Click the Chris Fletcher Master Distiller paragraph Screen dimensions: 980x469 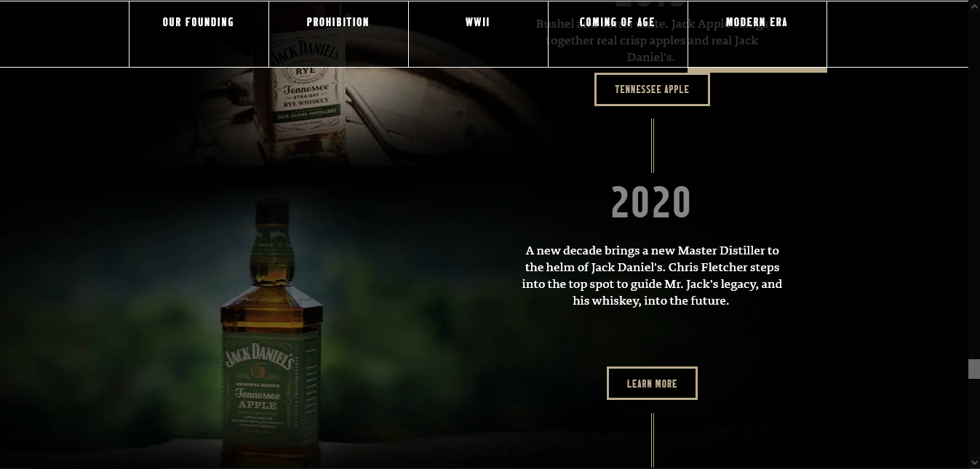(652, 276)
